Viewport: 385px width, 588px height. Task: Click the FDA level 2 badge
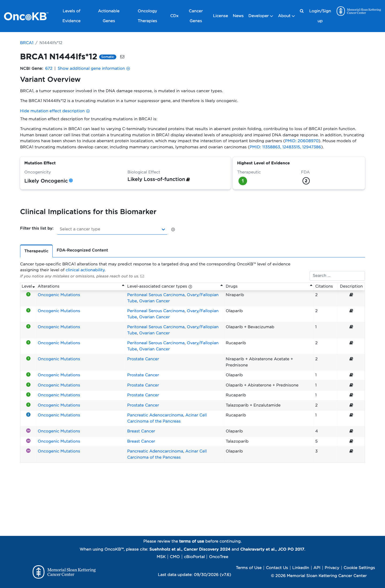306,181
